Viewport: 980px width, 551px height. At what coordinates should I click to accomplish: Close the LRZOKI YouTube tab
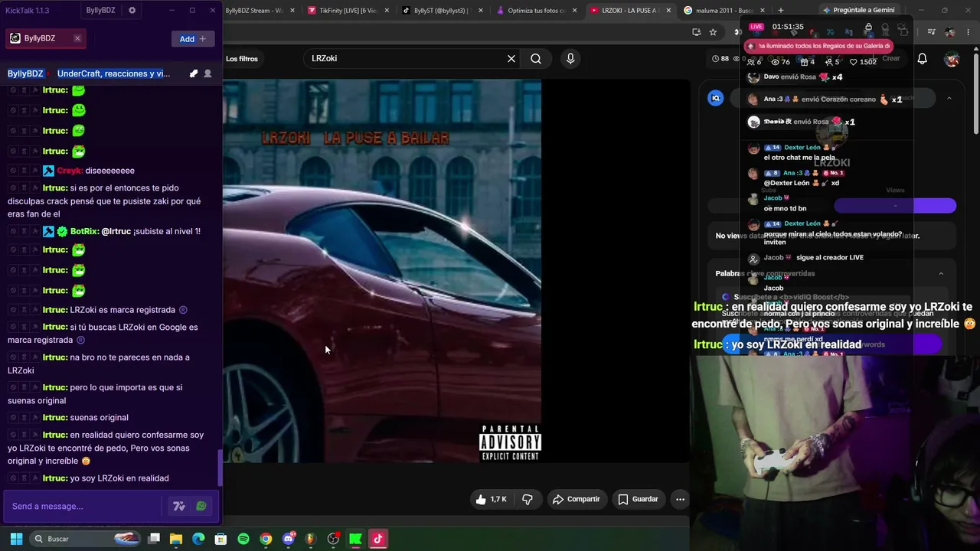coord(668,11)
